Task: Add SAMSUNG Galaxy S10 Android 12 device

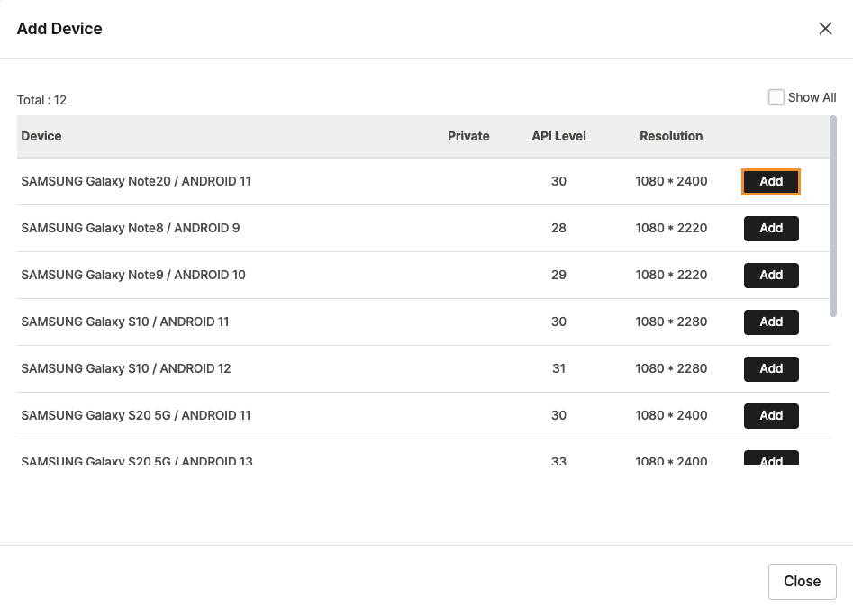Action: coord(771,368)
